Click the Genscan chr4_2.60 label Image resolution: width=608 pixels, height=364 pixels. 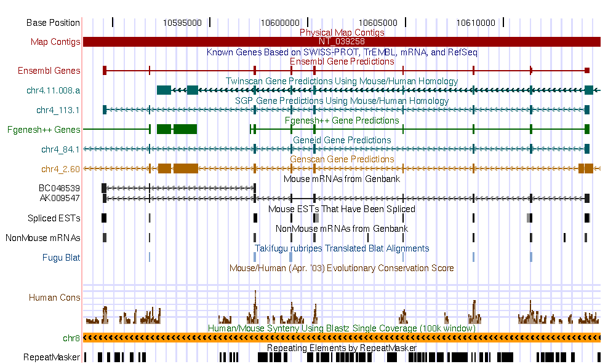[x=61, y=169]
